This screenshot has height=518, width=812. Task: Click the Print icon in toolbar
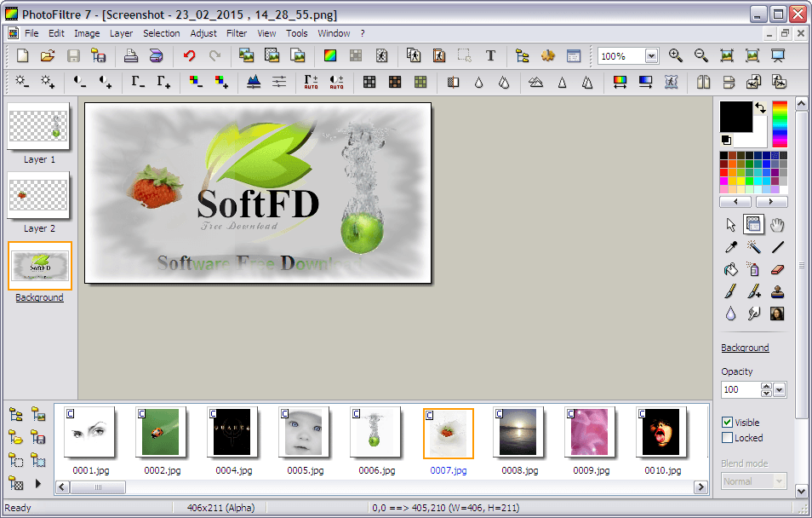(130, 55)
